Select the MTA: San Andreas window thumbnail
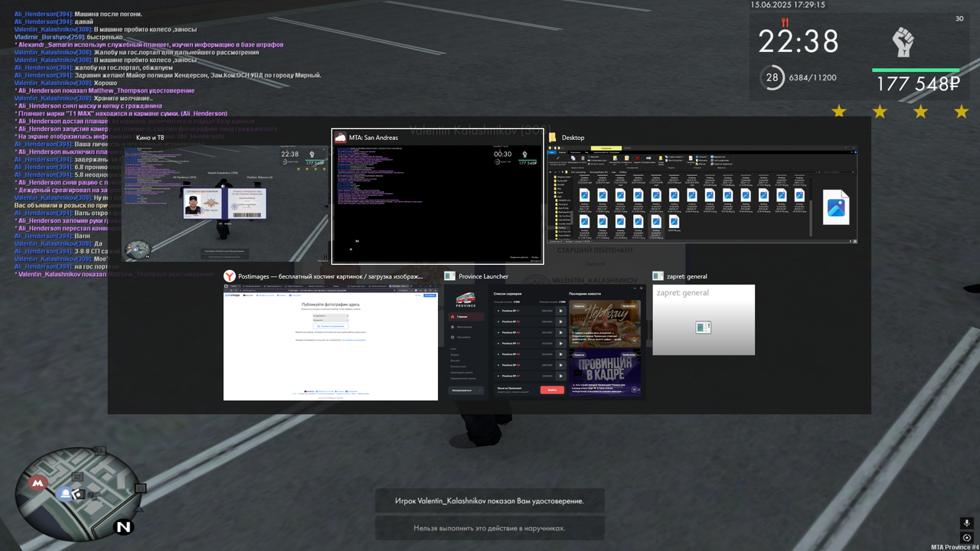 point(438,204)
